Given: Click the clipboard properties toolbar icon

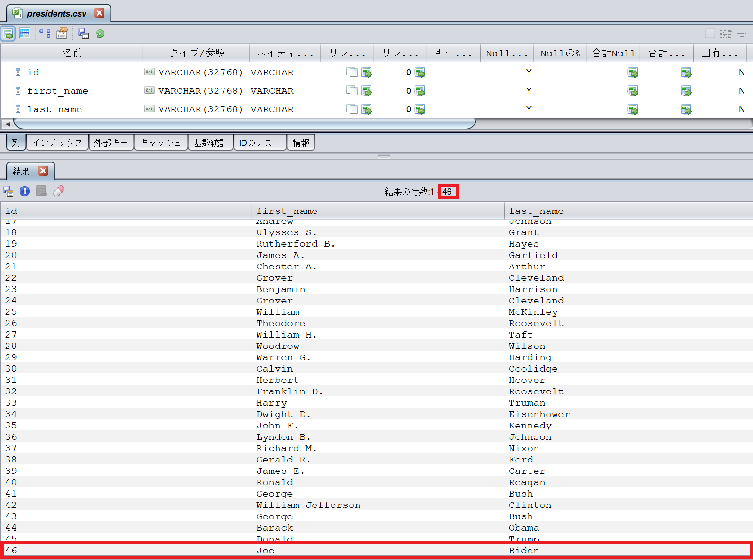Looking at the screenshot, I should [x=62, y=34].
